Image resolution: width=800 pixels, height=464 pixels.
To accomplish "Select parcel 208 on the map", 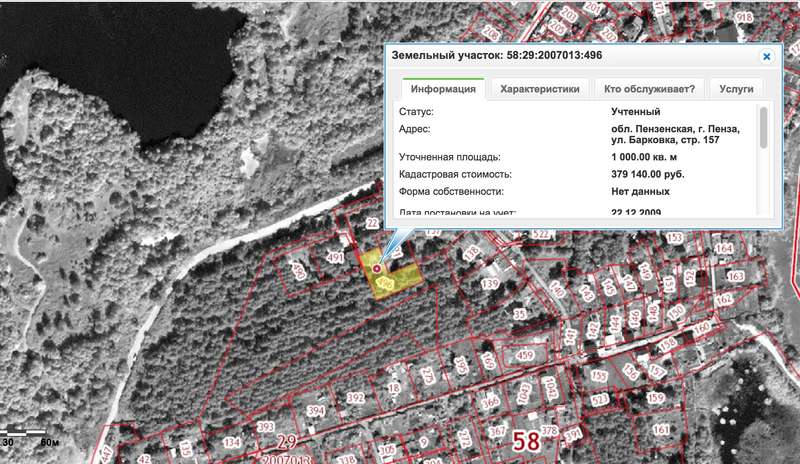I will click(x=491, y=33).
